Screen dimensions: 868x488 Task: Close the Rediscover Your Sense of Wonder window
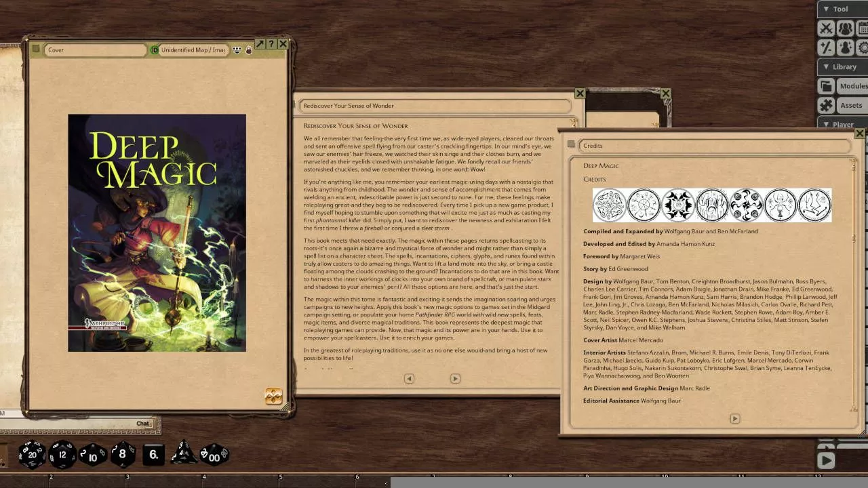point(580,94)
